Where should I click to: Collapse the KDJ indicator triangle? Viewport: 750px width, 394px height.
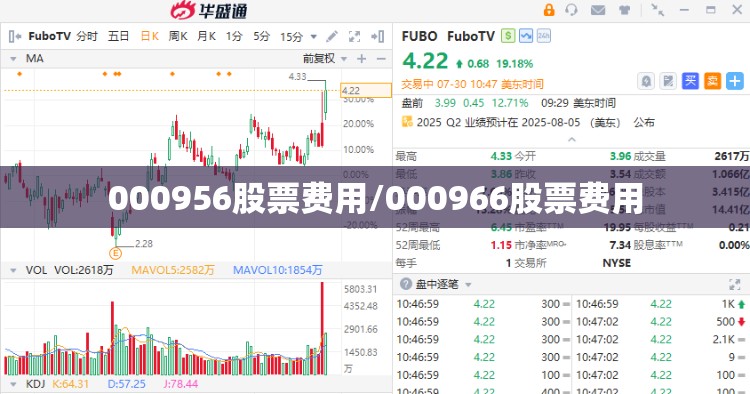pyautogui.click(x=13, y=384)
